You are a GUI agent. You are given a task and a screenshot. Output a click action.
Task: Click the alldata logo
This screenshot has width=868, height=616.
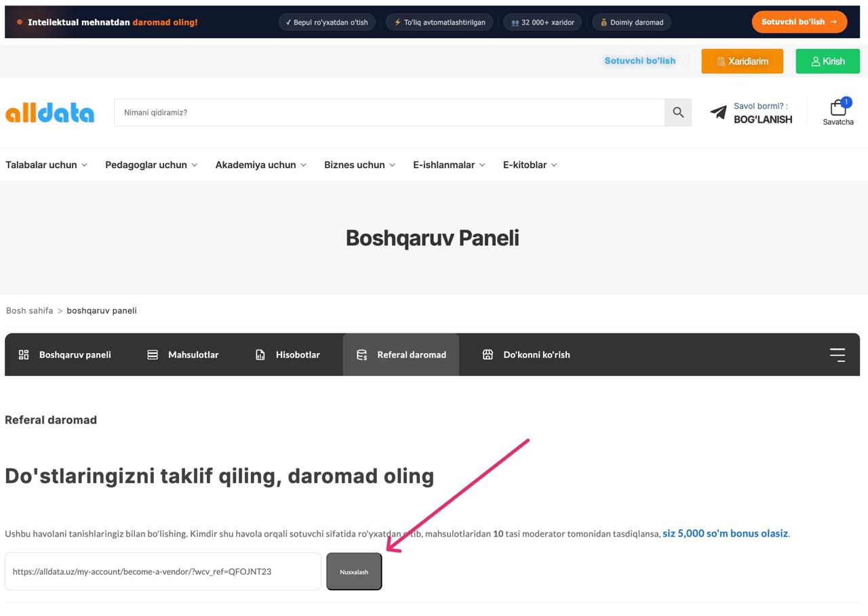click(x=50, y=112)
